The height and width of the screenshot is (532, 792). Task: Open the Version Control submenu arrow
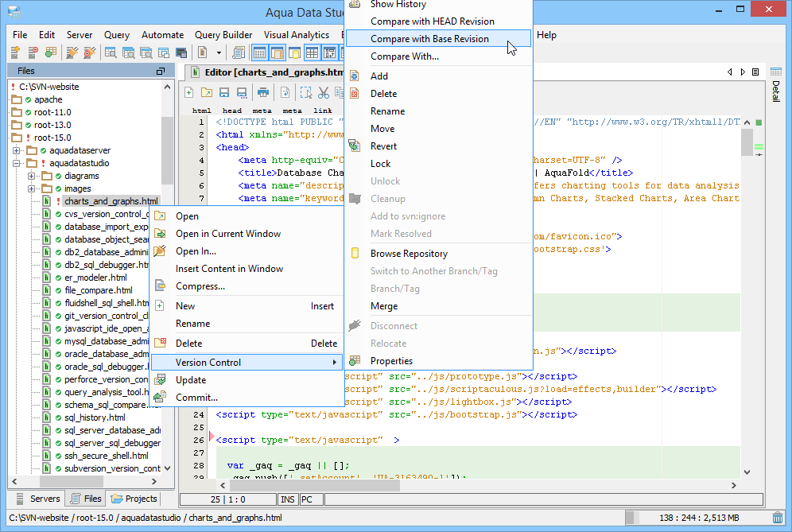[335, 363]
